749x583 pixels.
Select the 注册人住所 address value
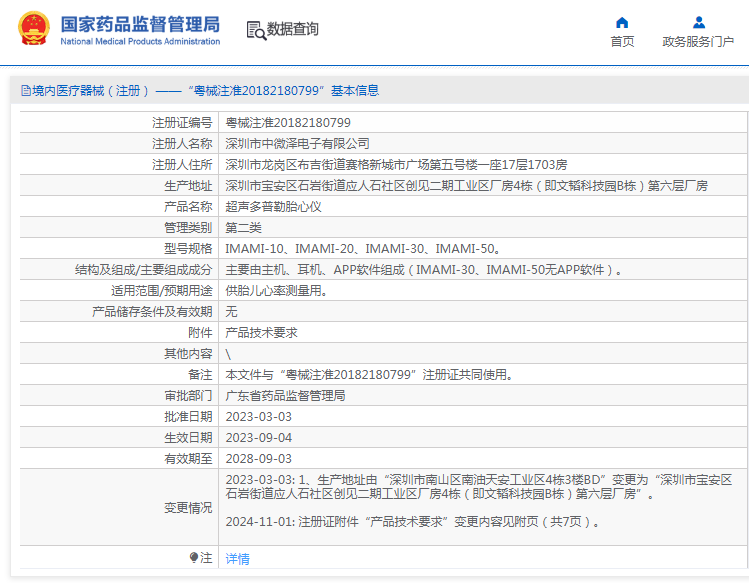396,165
